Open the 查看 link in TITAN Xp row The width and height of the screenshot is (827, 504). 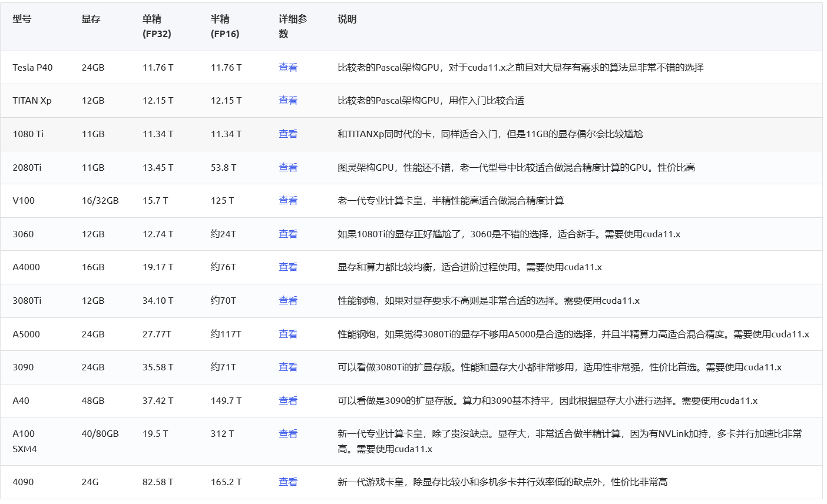click(x=288, y=101)
